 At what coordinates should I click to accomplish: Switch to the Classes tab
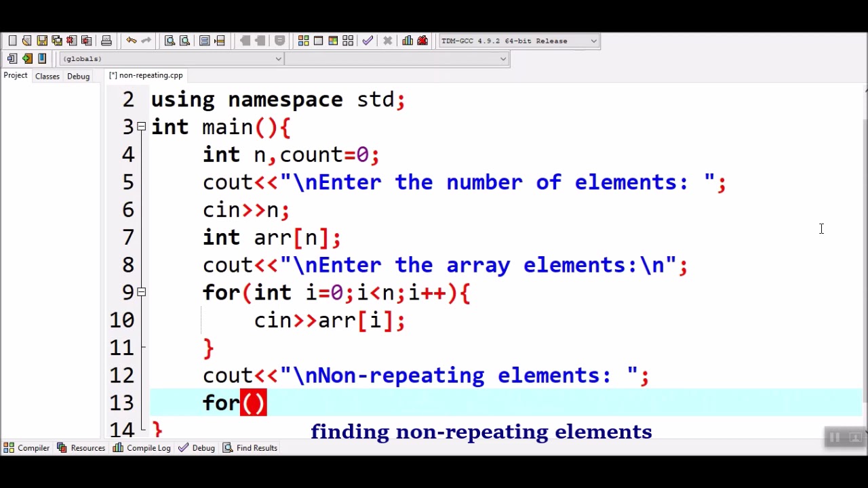(x=47, y=76)
